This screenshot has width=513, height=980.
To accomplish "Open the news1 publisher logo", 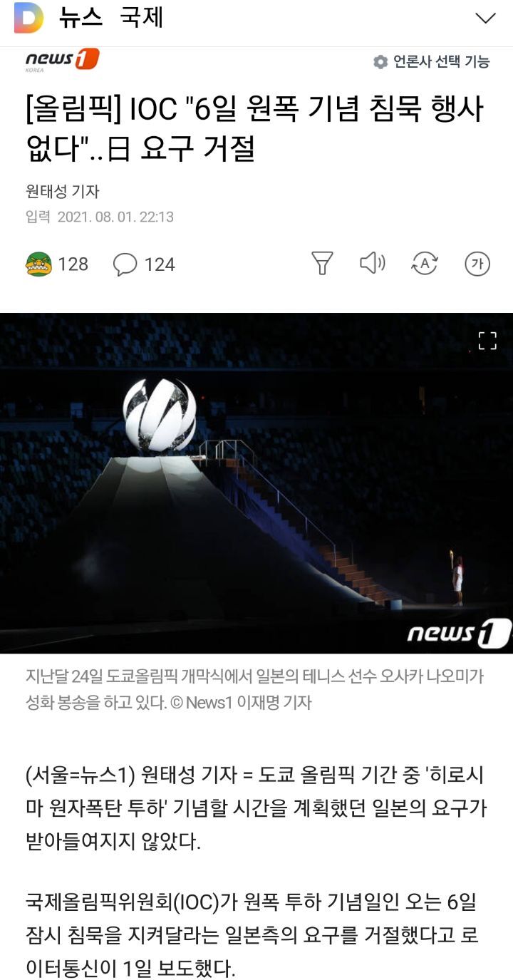I will point(62,60).
